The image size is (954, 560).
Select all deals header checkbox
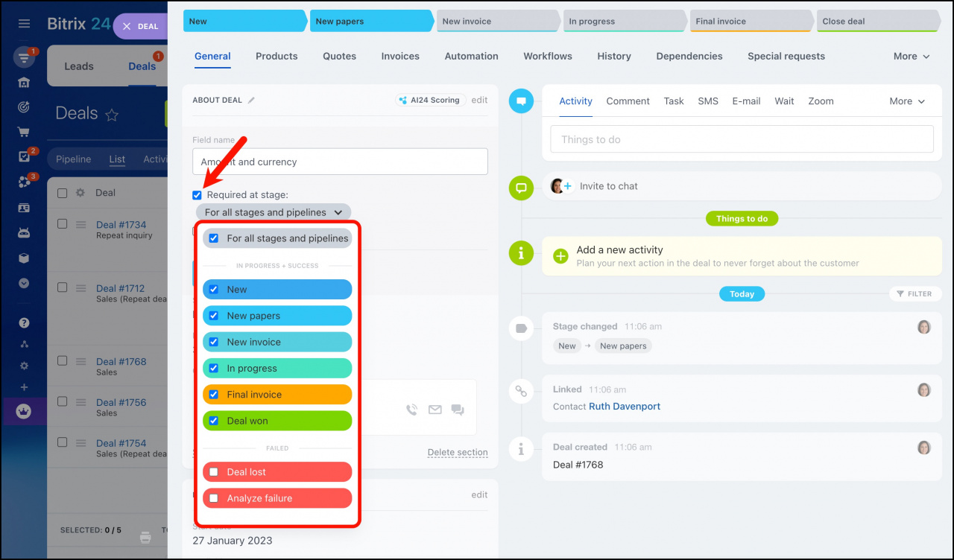pyautogui.click(x=63, y=193)
